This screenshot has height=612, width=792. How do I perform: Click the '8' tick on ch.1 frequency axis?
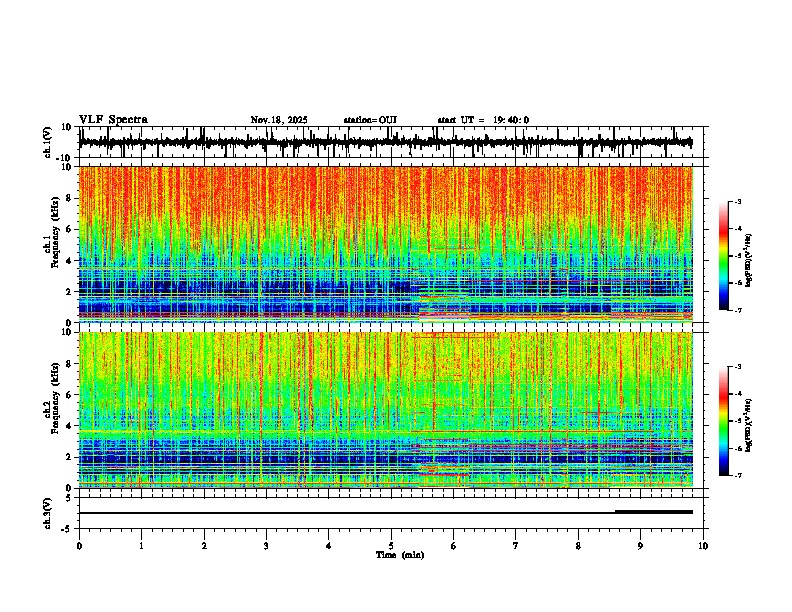pos(69,198)
